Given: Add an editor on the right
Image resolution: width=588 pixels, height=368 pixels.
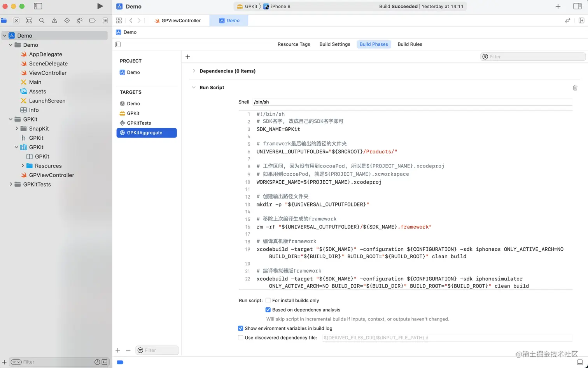Looking at the screenshot, I should pos(581,21).
